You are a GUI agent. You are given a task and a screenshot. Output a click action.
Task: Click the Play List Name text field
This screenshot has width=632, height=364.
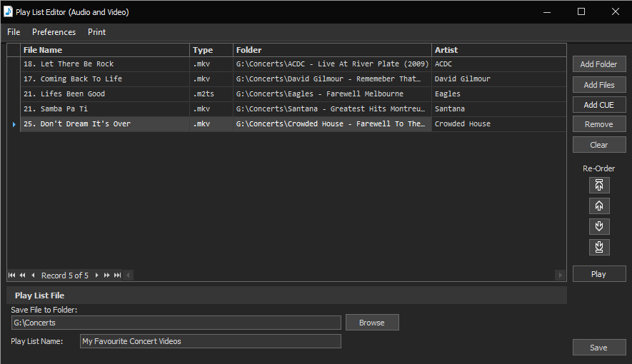(210, 341)
